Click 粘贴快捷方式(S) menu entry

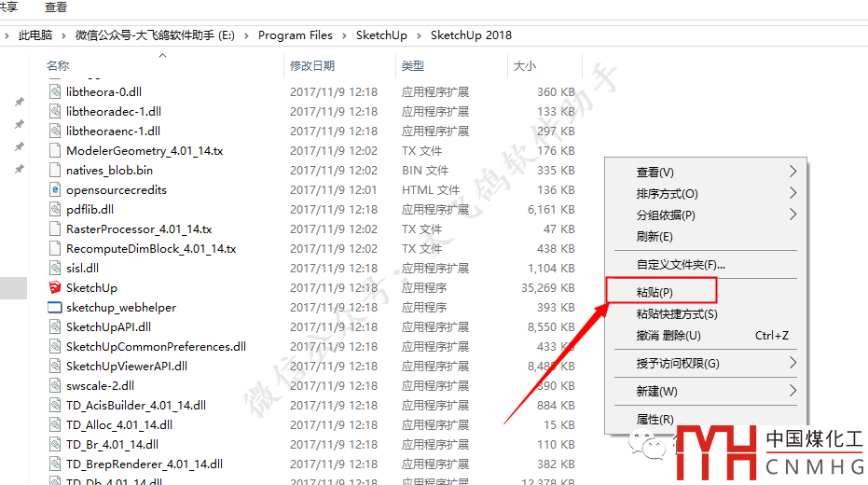click(677, 314)
